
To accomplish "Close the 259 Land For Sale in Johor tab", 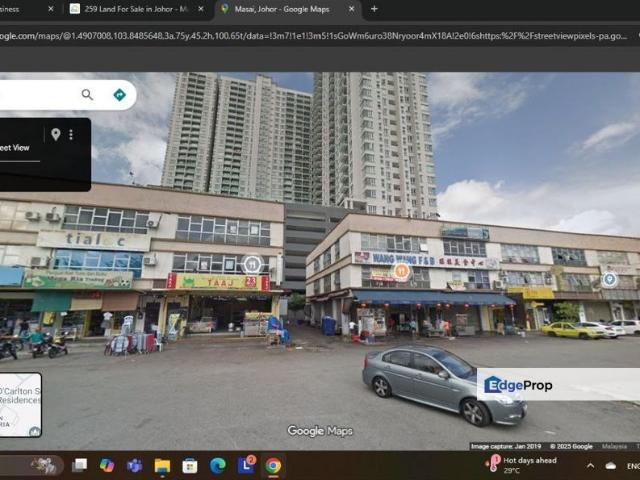I will coord(201,9).
